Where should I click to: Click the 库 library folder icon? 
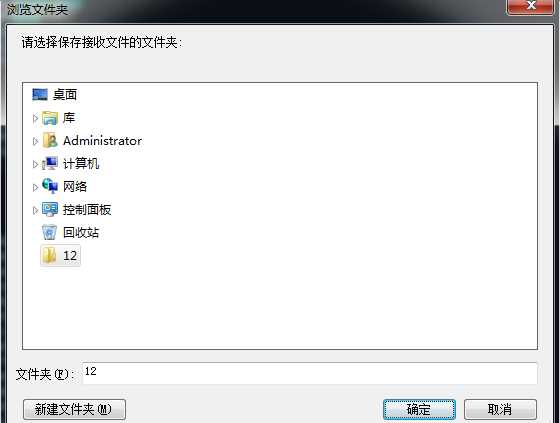pyautogui.click(x=50, y=118)
